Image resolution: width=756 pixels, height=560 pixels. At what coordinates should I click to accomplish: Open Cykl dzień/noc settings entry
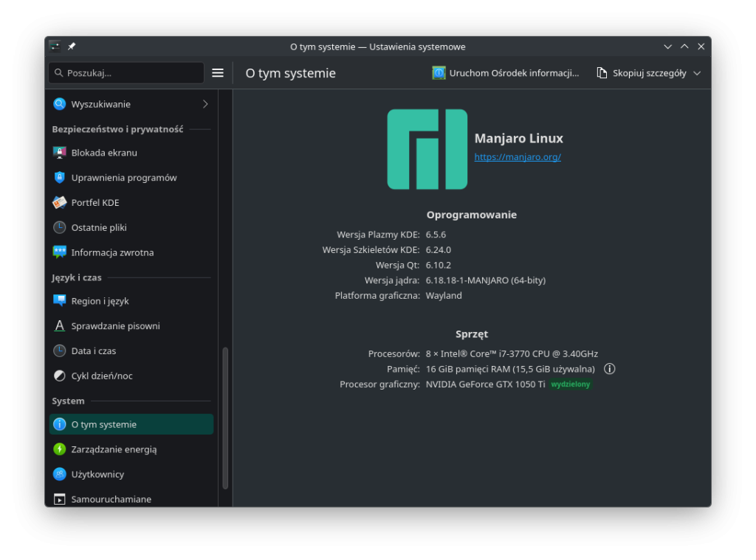point(102,376)
